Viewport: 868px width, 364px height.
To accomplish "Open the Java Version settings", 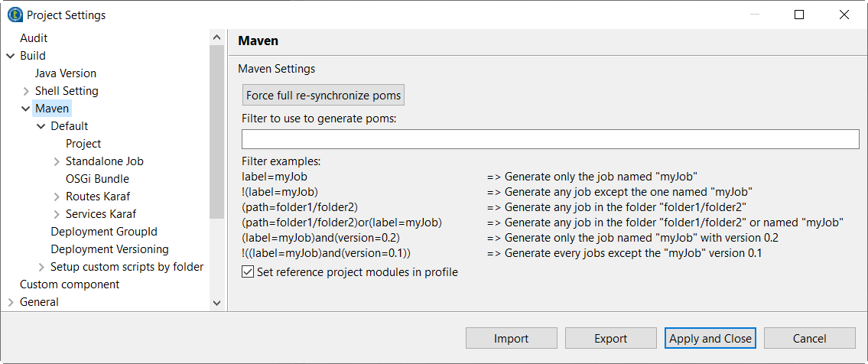I will tap(66, 73).
